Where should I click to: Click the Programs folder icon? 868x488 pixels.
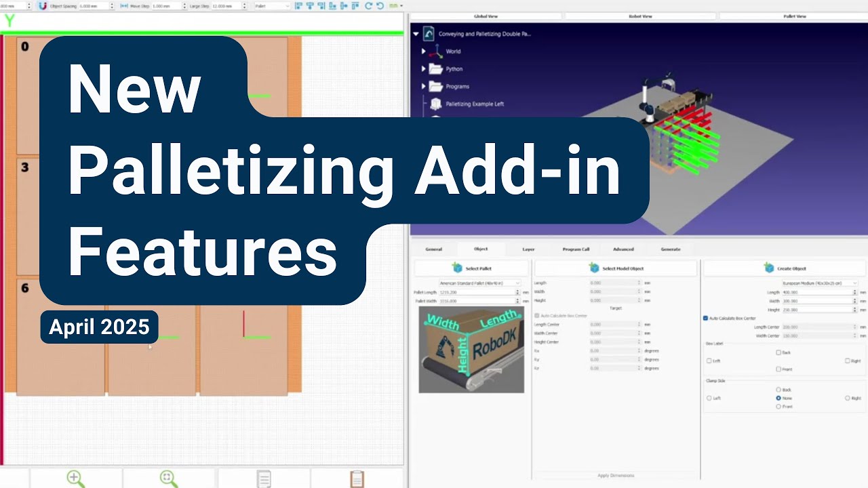click(x=436, y=86)
